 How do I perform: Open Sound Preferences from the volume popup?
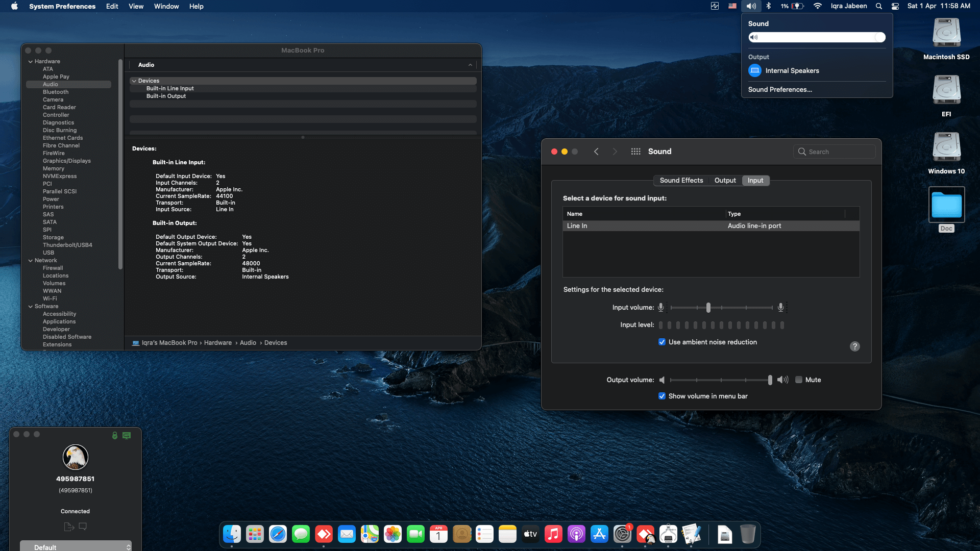(780, 89)
